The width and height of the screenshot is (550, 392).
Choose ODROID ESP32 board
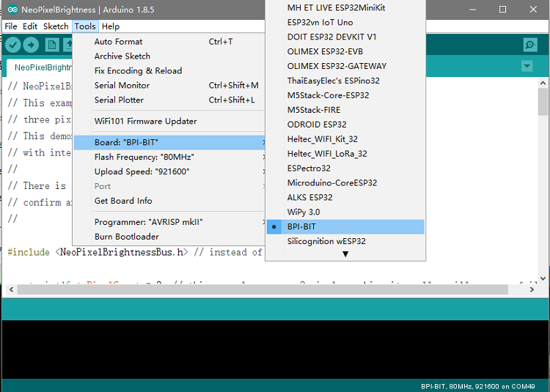pos(317,125)
